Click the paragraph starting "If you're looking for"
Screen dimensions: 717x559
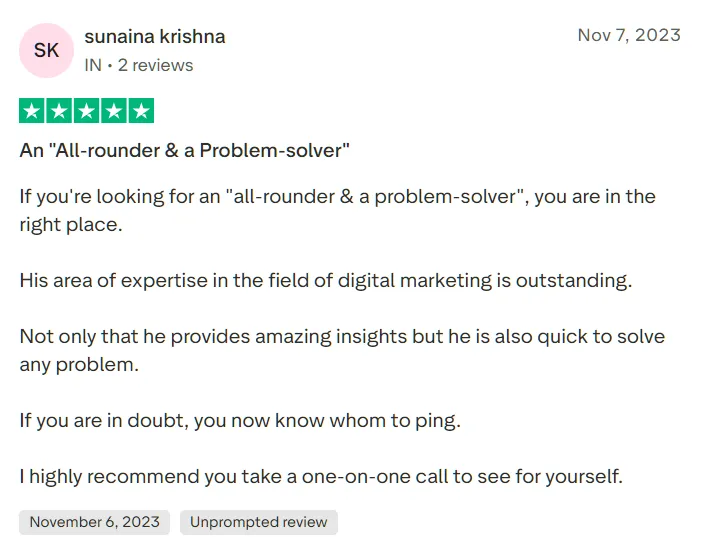[337, 210]
